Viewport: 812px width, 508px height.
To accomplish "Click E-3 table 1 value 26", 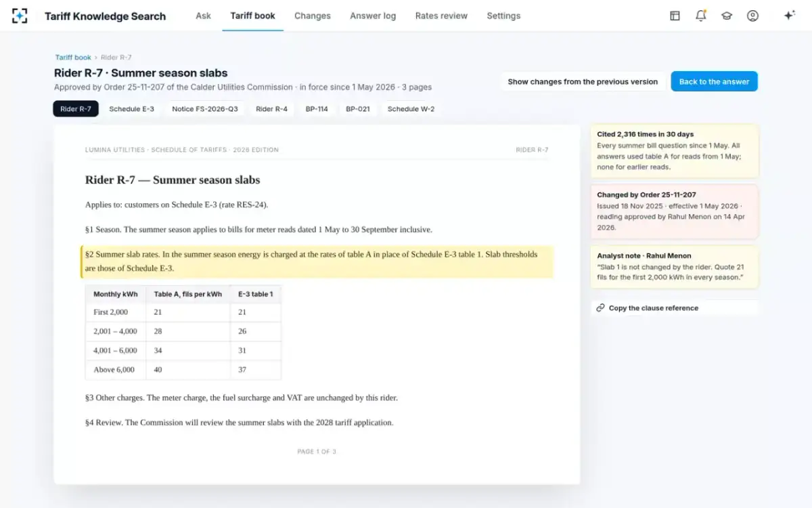I will click(x=242, y=331).
